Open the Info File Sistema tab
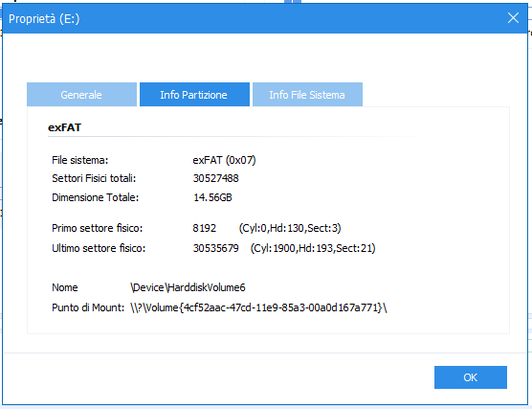The height and width of the screenshot is (409, 532). 307,95
